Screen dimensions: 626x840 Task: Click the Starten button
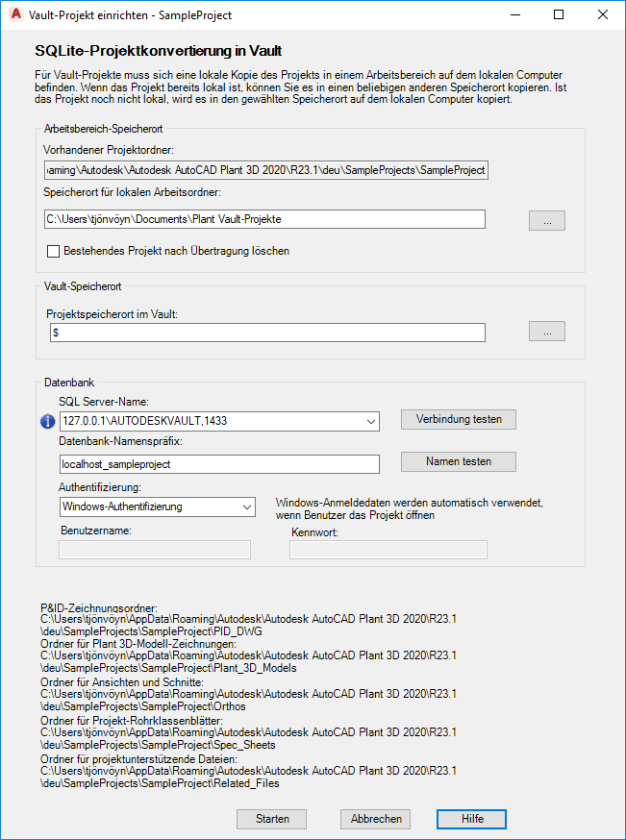point(272,819)
